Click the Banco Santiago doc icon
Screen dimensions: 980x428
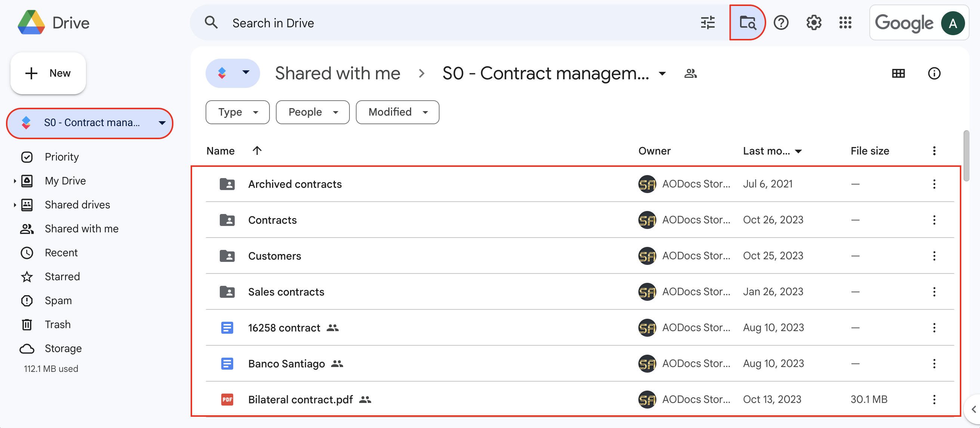tap(227, 364)
